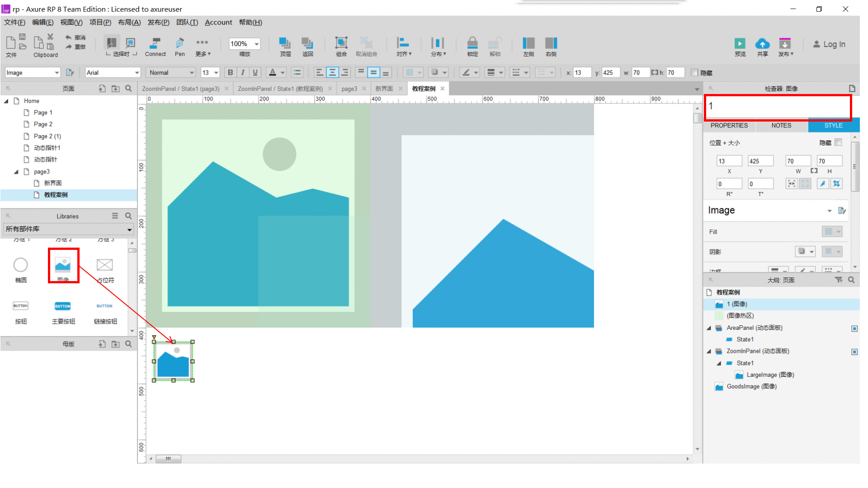The height and width of the screenshot is (488, 868).
Task: Click the 锁定 lock icon
Action: click(x=472, y=43)
